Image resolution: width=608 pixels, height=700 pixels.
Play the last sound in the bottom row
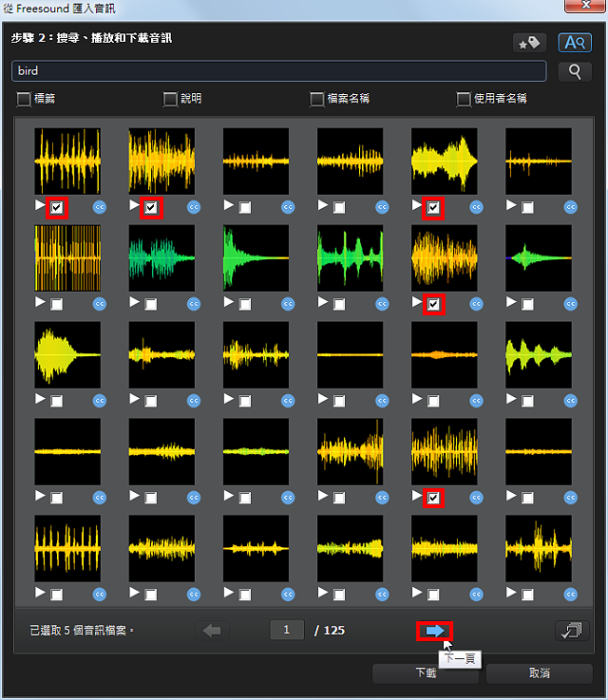pos(511,592)
